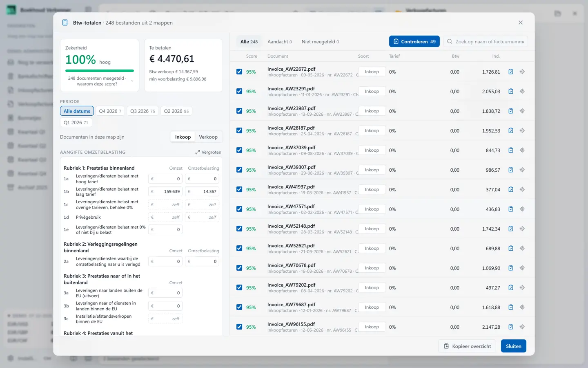The height and width of the screenshot is (368, 588).
Task: Click the clipboard-check icon for Invoice_AW39307.pdf
Action: pos(511,170)
